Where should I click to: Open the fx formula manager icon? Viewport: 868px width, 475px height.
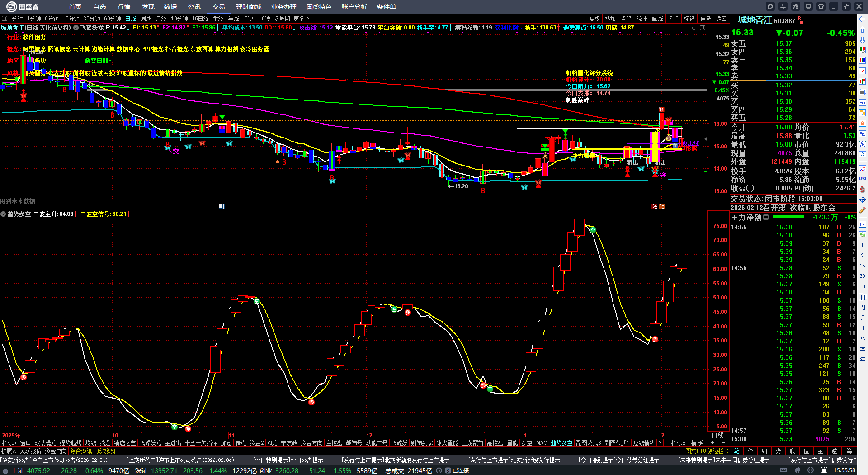(x=796, y=6)
